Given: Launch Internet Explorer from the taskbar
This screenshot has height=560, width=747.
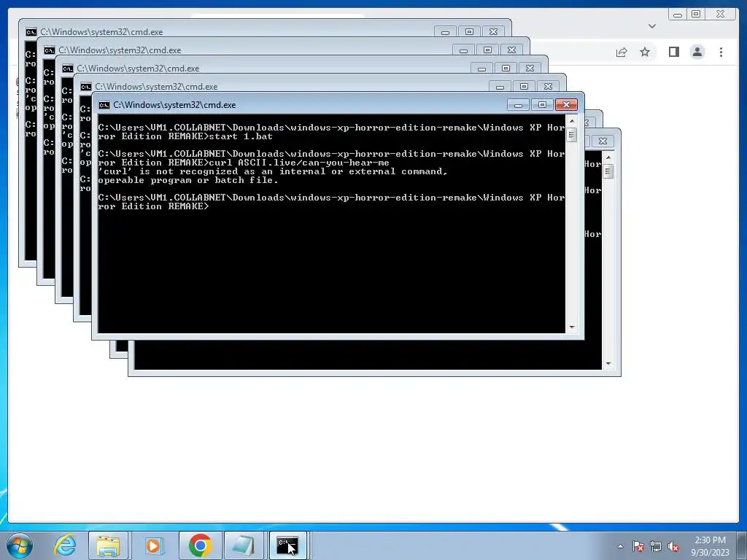Looking at the screenshot, I should click(65, 545).
